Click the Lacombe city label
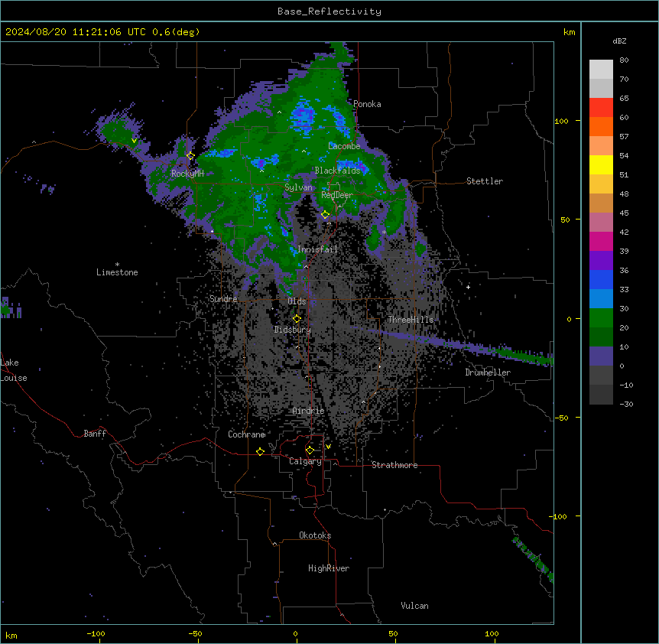Image resolution: width=659 pixels, height=644 pixels. 344,146
